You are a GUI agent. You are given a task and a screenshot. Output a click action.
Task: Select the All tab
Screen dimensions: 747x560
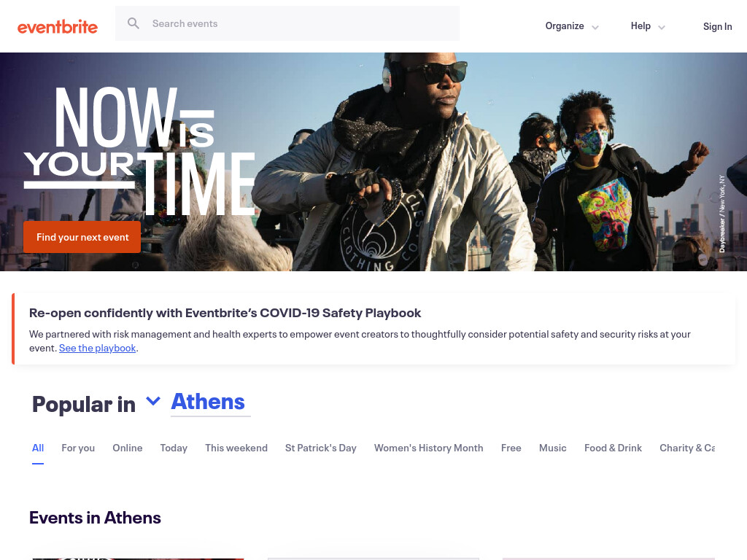(38, 448)
